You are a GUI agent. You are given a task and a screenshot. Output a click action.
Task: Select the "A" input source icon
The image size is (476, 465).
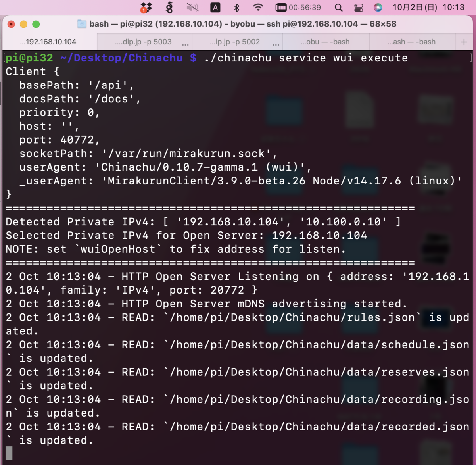coord(215,7)
